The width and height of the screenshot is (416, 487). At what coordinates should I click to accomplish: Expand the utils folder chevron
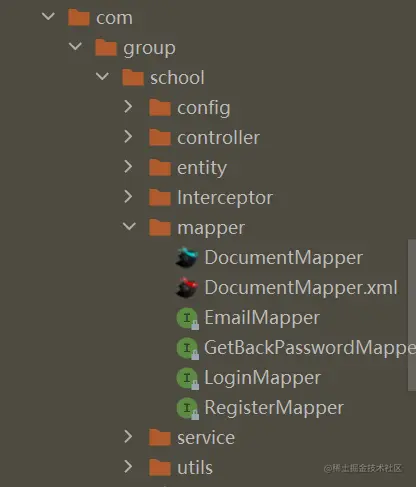click(128, 467)
